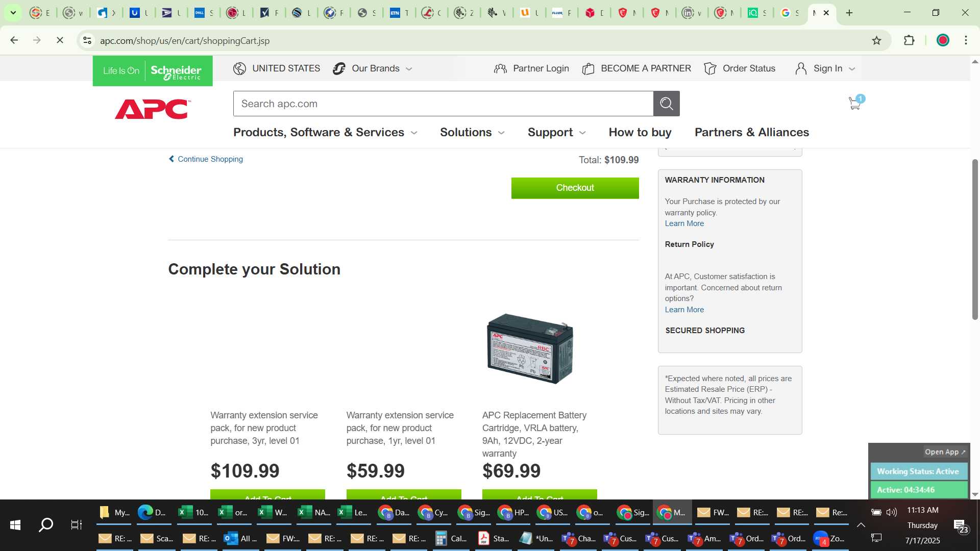980x551 pixels.
Task: Open How to buy menu item
Action: pyautogui.click(x=640, y=132)
